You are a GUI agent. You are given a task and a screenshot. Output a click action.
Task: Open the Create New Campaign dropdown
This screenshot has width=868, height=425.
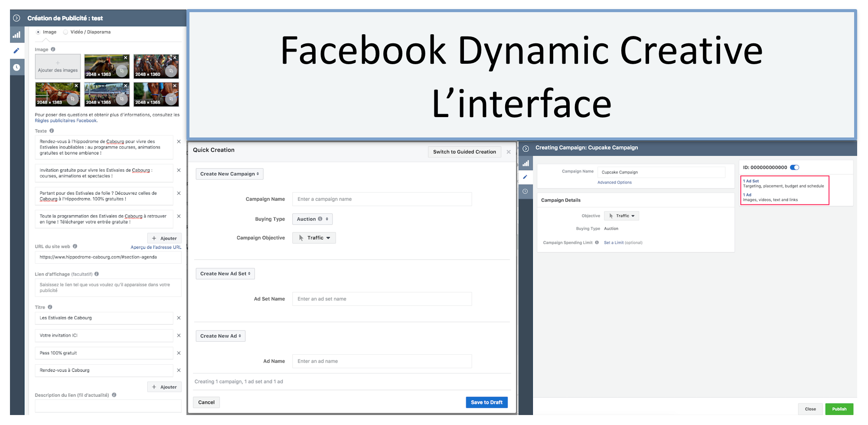(229, 174)
